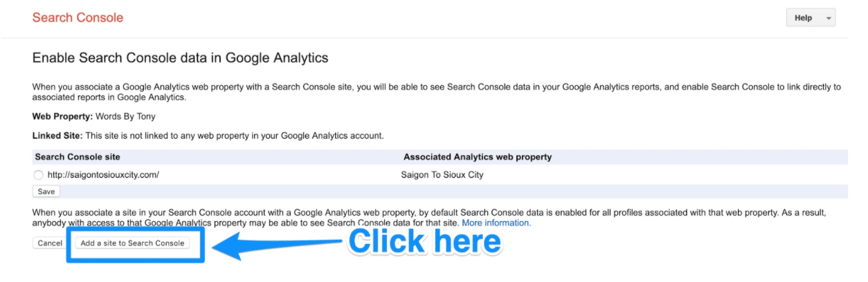Viewport: 868px width, 282px height.
Task: Click the Saigon To Sioux City property name
Action: pyautogui.click(x=442, y=175)
